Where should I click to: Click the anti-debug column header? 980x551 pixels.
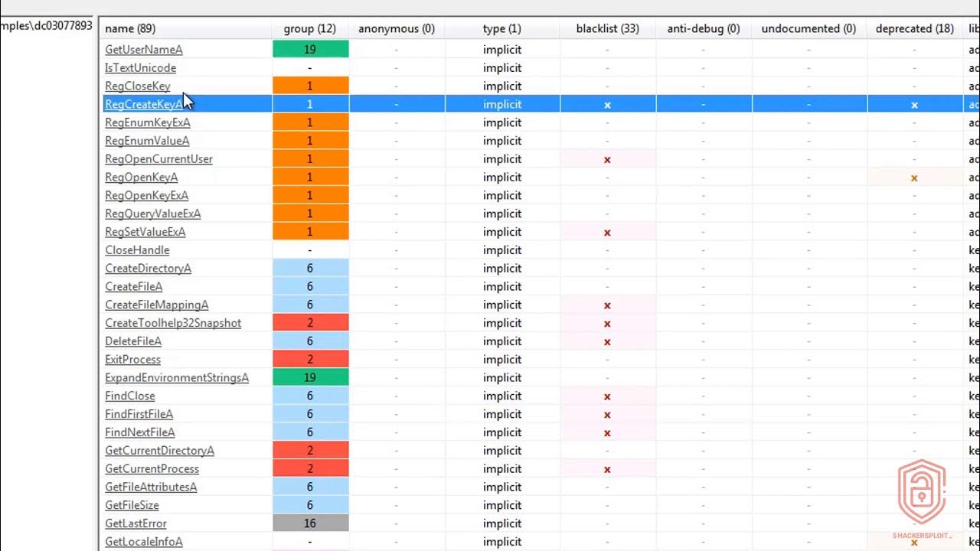point(703,28)
